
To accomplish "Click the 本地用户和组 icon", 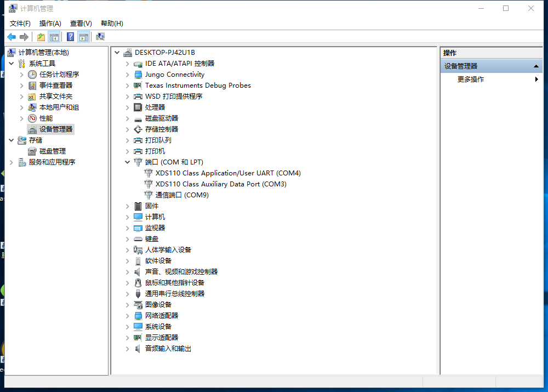I will tap(32, 107).
